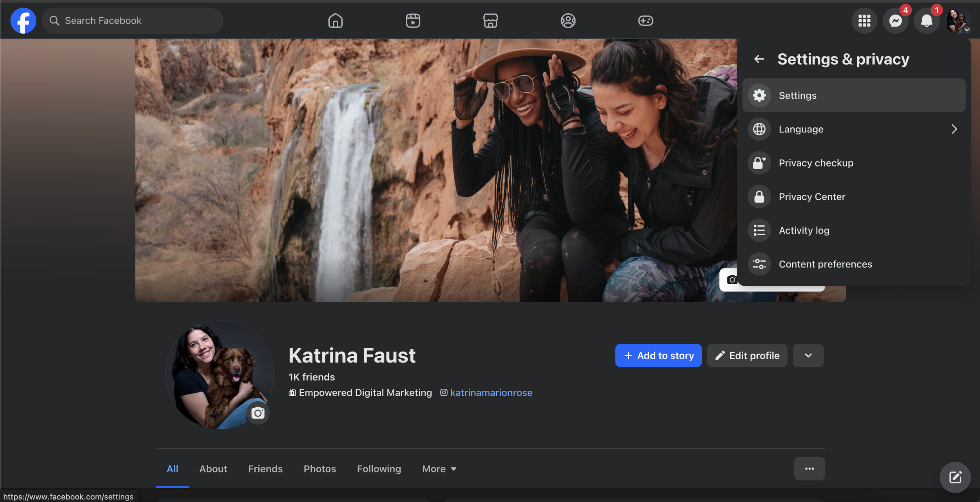Open the Video tab icon

(x=413, y=20)
